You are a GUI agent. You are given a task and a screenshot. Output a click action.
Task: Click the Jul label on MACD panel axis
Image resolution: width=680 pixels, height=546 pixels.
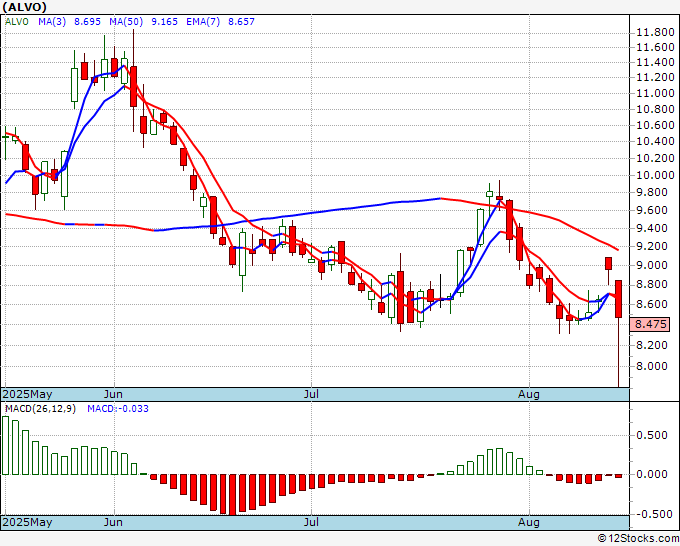click(x=311, y=522)
